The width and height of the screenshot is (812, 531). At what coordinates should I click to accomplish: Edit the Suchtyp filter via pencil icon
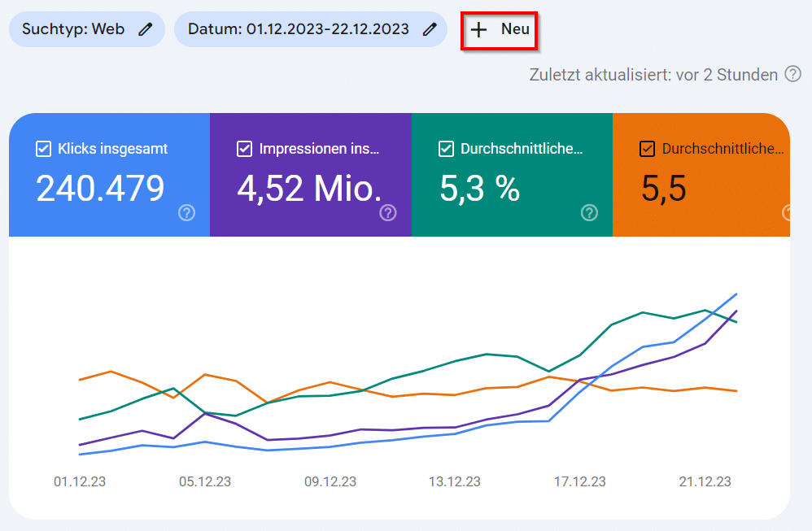pyautogui.click(x=146, y=28)
